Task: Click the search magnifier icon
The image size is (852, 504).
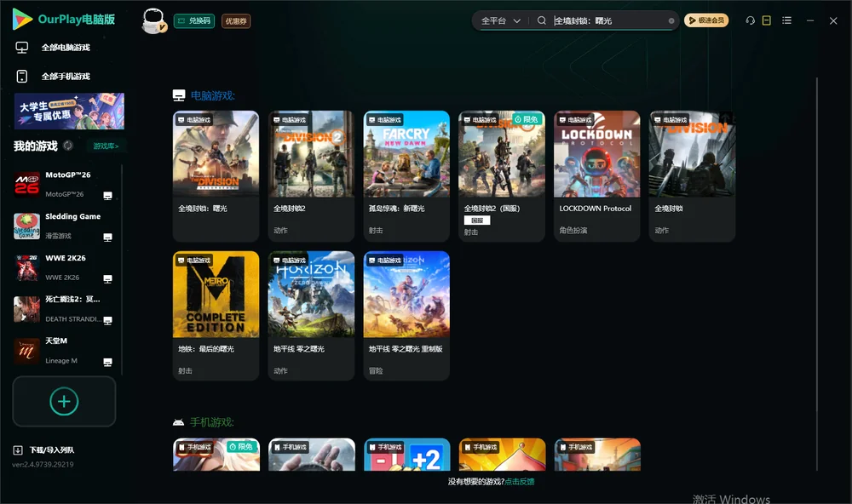Action: (542, 20)
